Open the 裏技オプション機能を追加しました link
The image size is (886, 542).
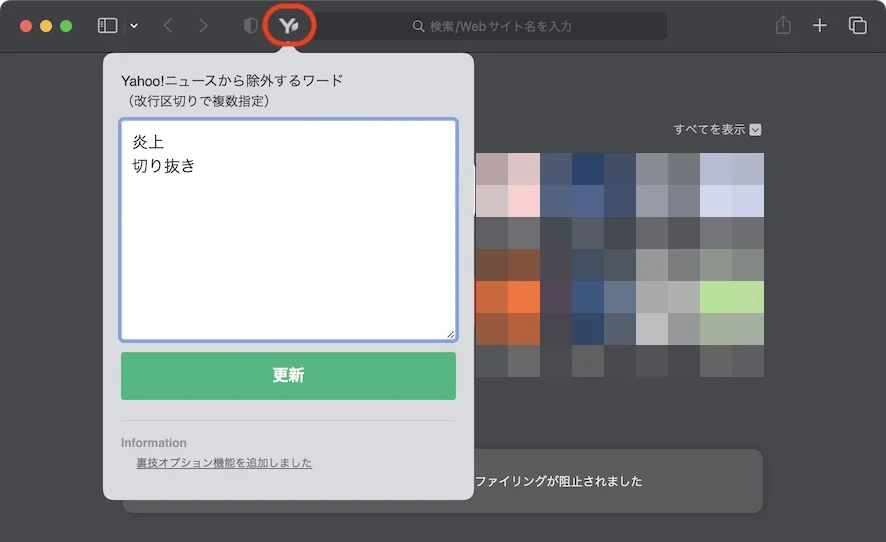click(x=224, y=463)
